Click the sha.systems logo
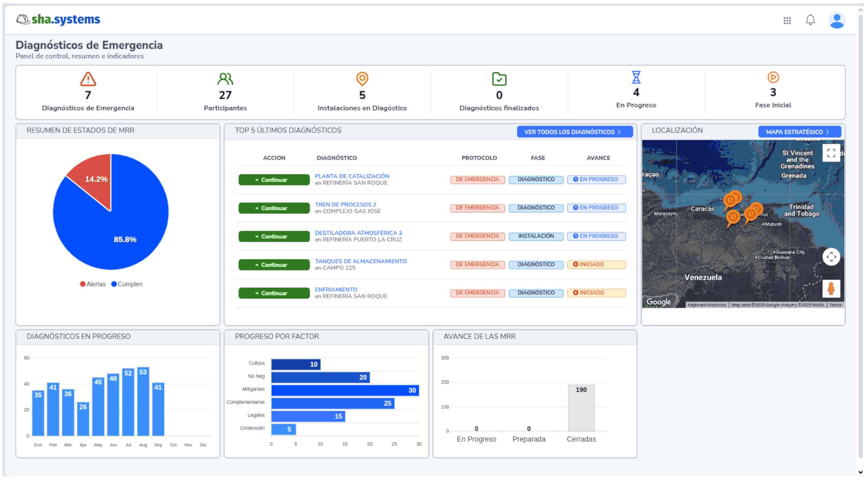This screenshot has height=480, width=868. click(x=58, y=19)
